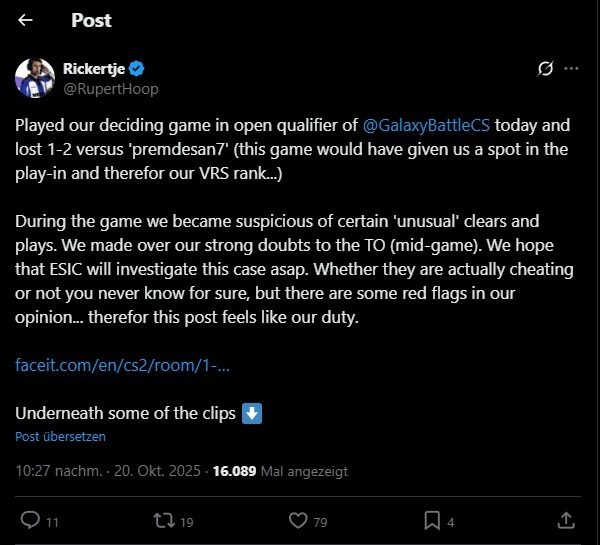
Task: Click the 79 likes count
Action: pyautogui.click(x=319, y=521)
